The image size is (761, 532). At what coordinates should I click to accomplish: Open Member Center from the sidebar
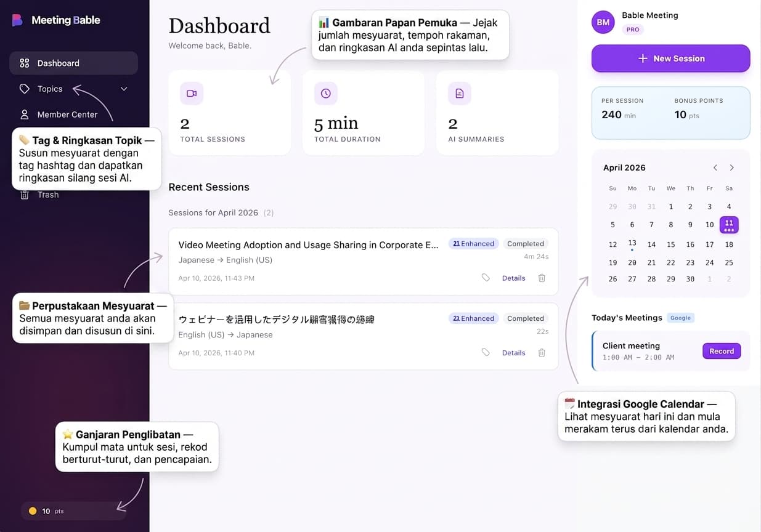[x=67, y=115]
